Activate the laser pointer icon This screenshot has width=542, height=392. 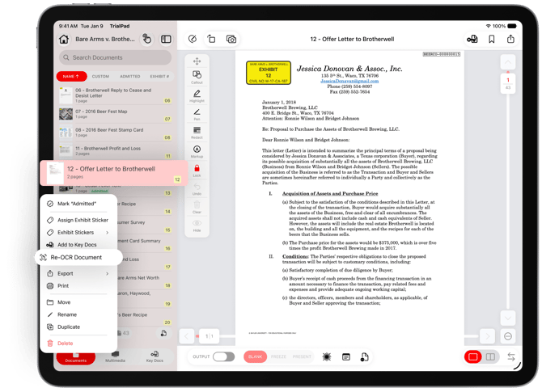pos(327,356)
